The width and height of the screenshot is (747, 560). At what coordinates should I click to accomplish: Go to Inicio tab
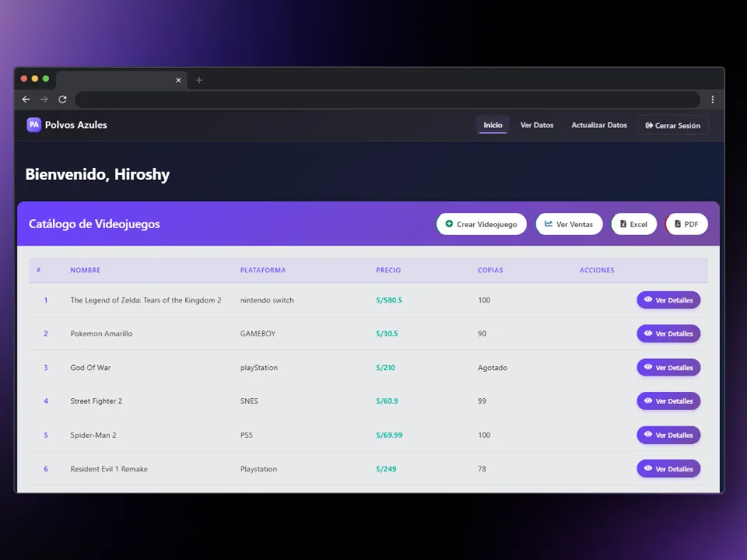493,125
